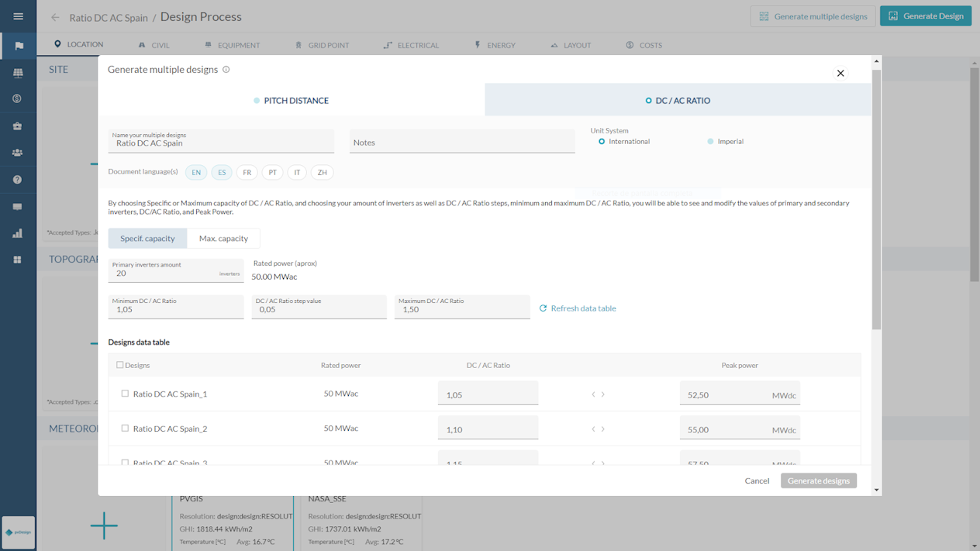Increase DC/AC ratio for Spain_2 row
Screen dimensions: 980x551
tap(603, 429)
